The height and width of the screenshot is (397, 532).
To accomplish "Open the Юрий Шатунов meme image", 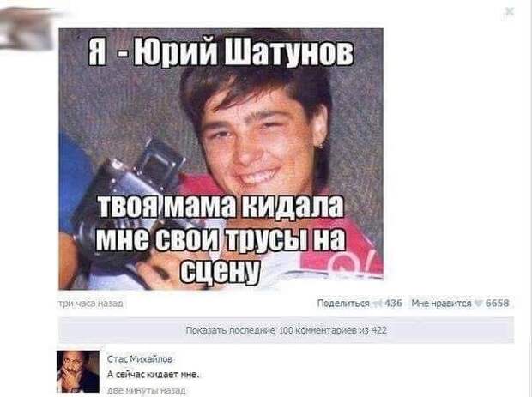I will pyautogui.click(x=221, y=159).
